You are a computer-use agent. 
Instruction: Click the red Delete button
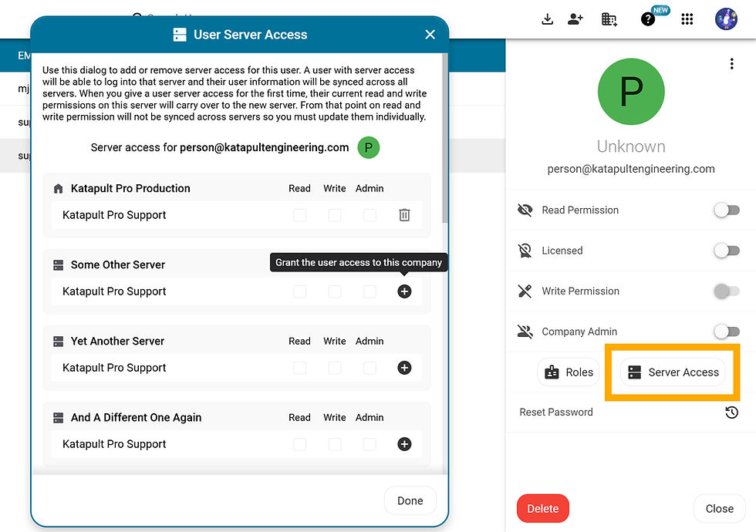pyautogui.click(x=543, y=508)
